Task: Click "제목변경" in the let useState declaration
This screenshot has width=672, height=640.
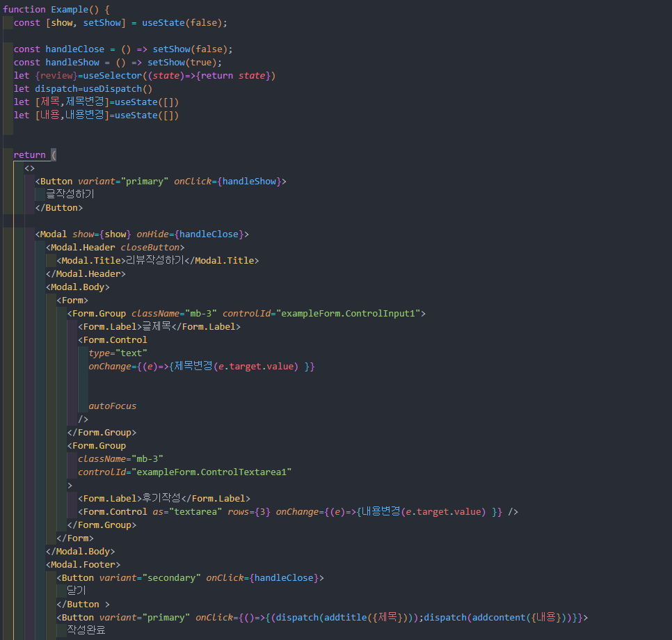Action: click(x=85, y=102)
